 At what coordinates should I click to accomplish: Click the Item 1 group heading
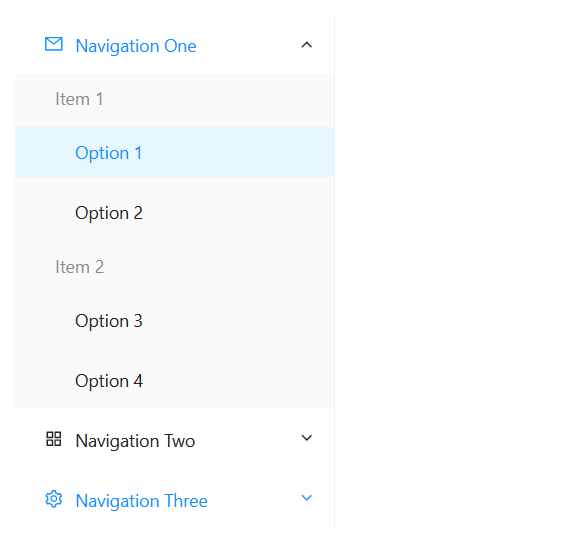(79, 99)
